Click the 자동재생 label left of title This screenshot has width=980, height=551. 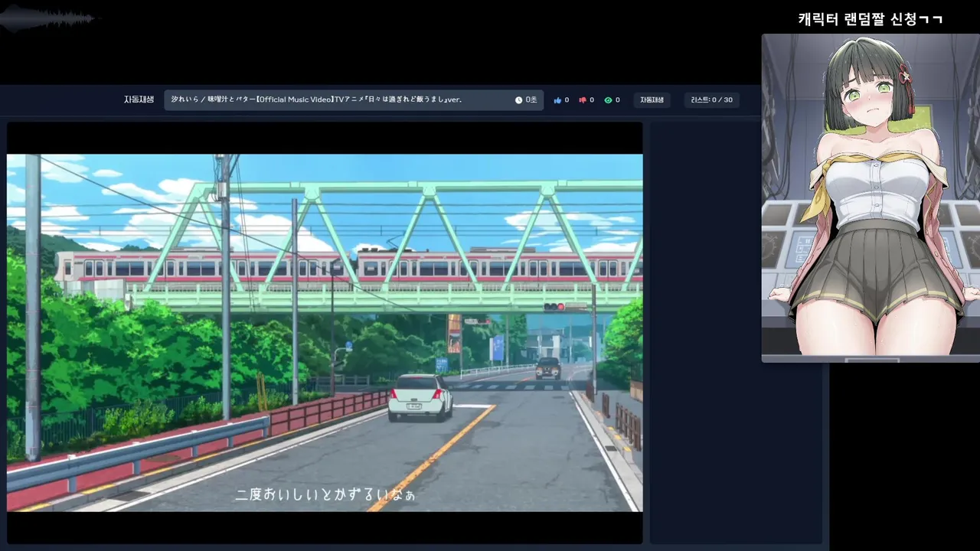pyautogui.click(x=139, y=99)
